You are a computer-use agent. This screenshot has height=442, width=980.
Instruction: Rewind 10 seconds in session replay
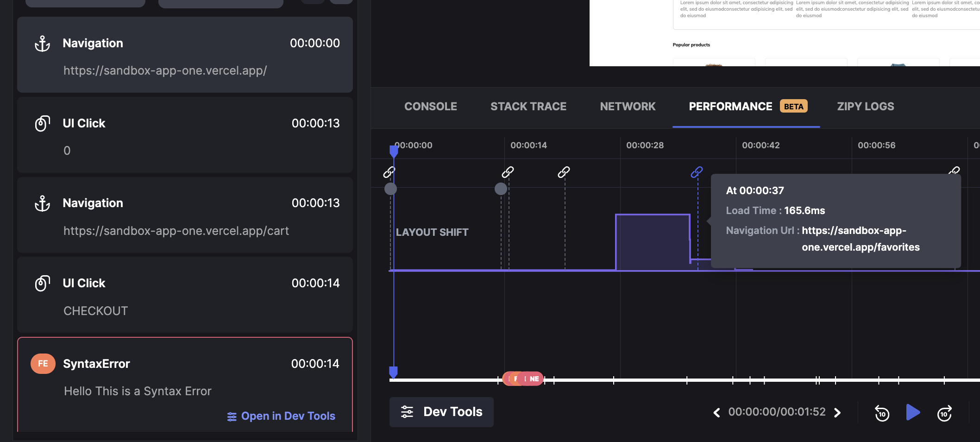tap(882, 413)
